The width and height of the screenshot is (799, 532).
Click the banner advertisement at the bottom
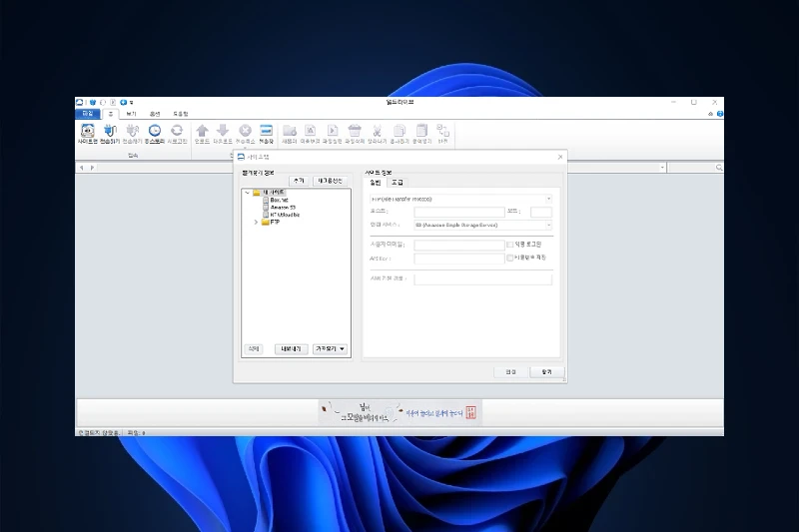pos(399,412)
